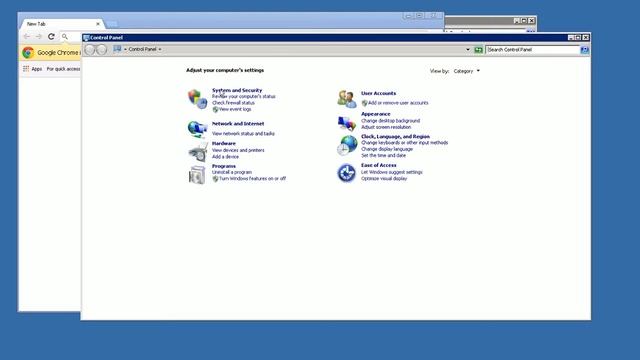Click Add or remove user accounts
This screenshot has height=360, width=640.
coord(398,103)
